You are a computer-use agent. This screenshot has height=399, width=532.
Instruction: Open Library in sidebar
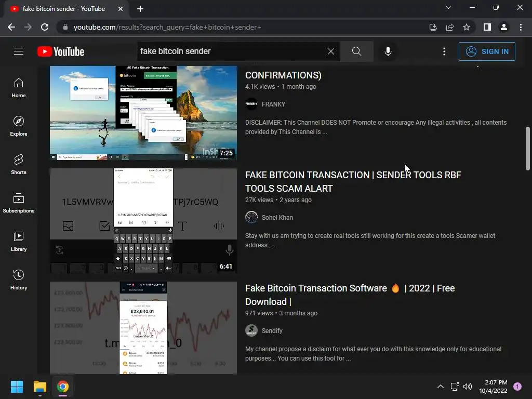click(19, 241)
